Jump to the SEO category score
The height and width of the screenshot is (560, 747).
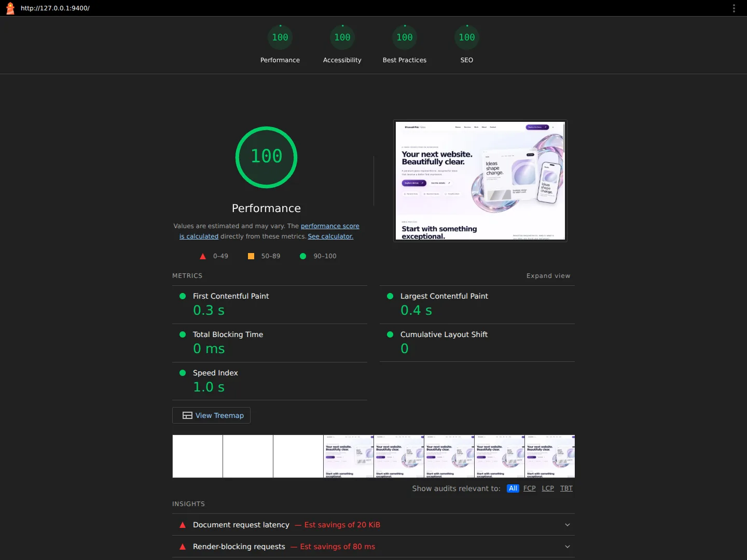tap(467, 45)
